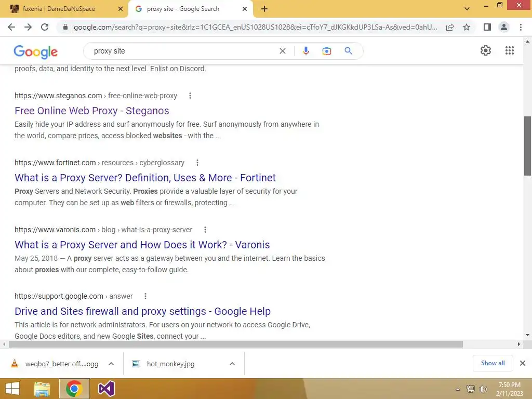Open Google quick settings gear
This screenshot has height=399, width=532.
click(x=486, y=50)
